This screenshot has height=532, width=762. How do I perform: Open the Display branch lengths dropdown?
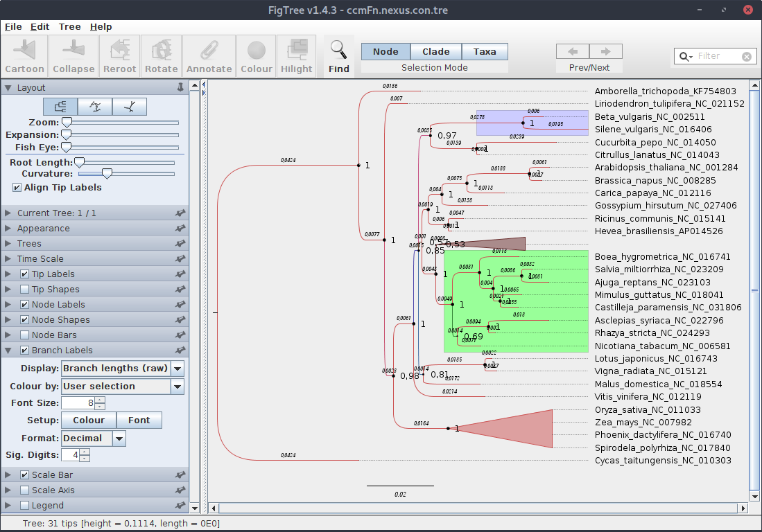pyautogui.click(x=123, y=369)
